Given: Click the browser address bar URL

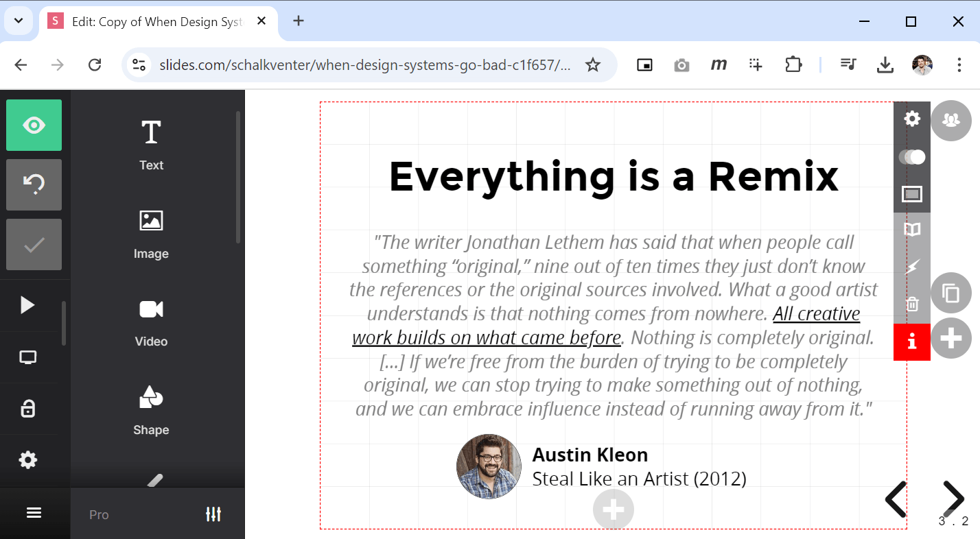Looking at the screenshot, I should tap(364, 65).
